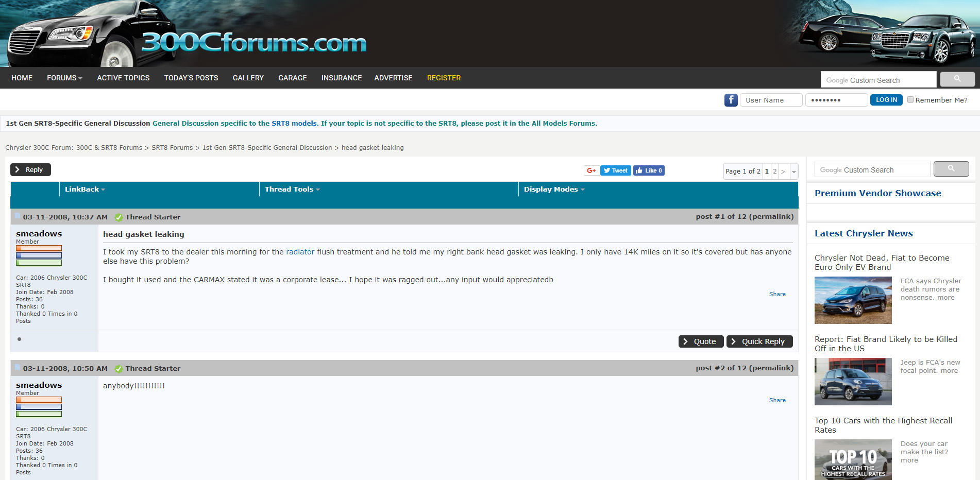980x480 pixels.
Task: Open the Thread Tools dropdown
Action: [292, 190]
